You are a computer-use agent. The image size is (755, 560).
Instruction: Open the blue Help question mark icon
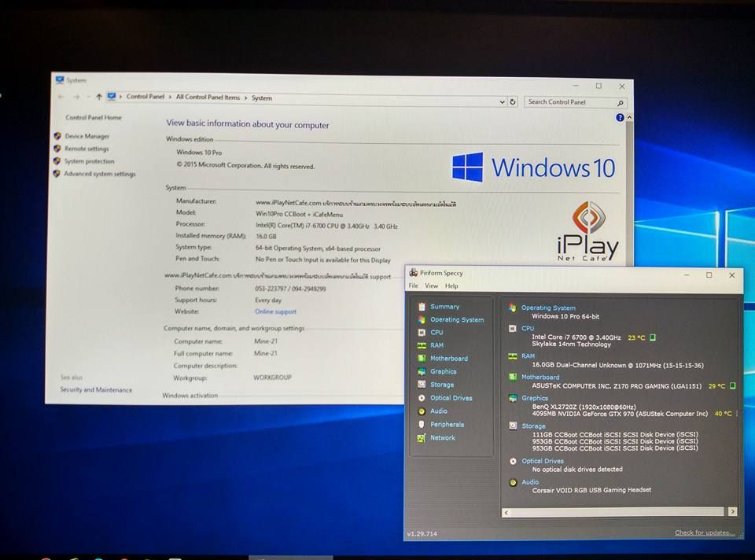[620, 117]
